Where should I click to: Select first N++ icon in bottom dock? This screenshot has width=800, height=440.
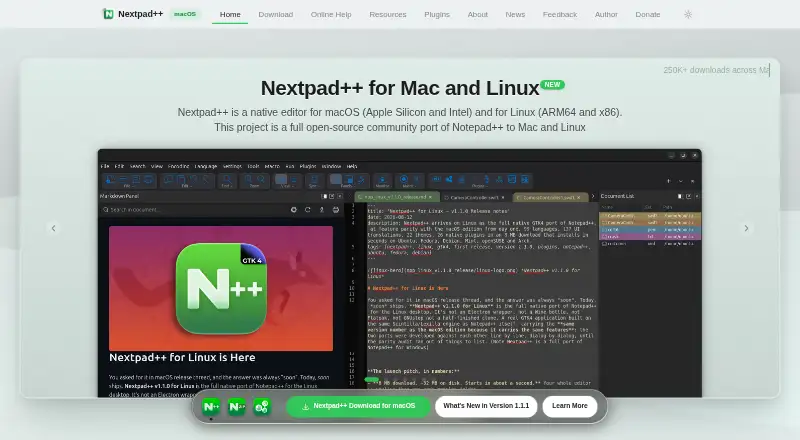[x=211, y=407]
